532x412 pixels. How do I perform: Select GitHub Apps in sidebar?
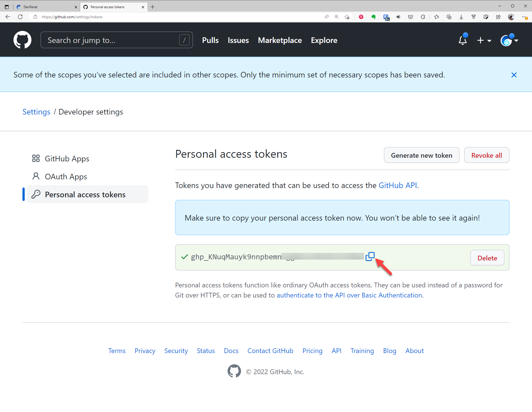pyautogui.click(x=67, y=159)
